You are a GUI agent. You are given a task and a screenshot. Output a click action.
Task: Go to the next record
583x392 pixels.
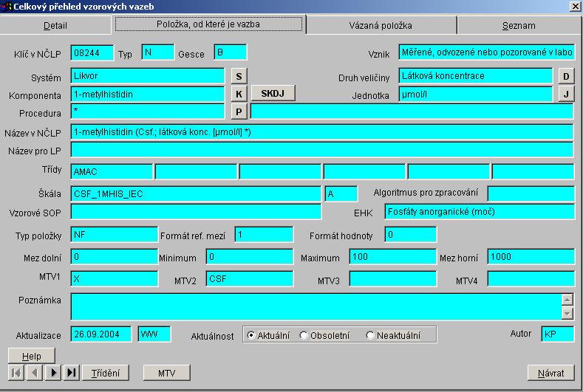[53, 373]
